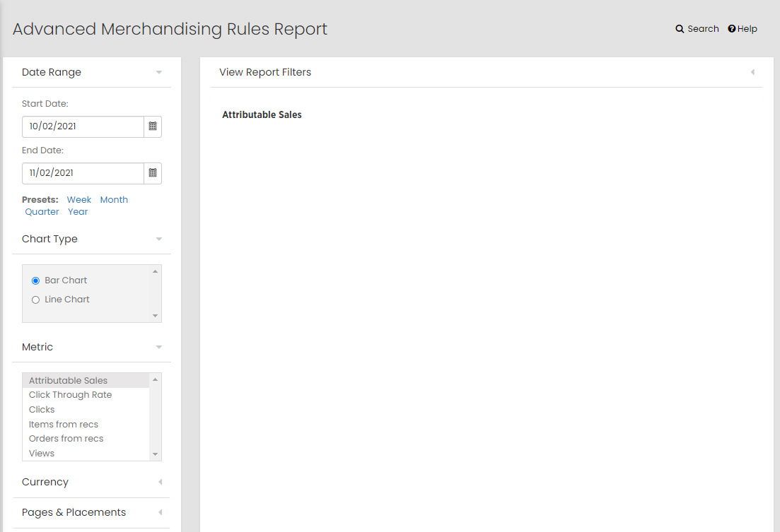The width and height of the screenshot is (780, 532).
Task: Select the Bar Chart radio button
Action: click(x=36, y=281)
